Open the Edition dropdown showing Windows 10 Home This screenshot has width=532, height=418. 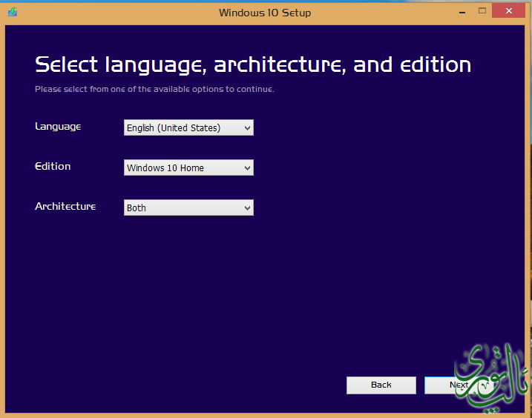pyautogui.click(x=188, y=167)
